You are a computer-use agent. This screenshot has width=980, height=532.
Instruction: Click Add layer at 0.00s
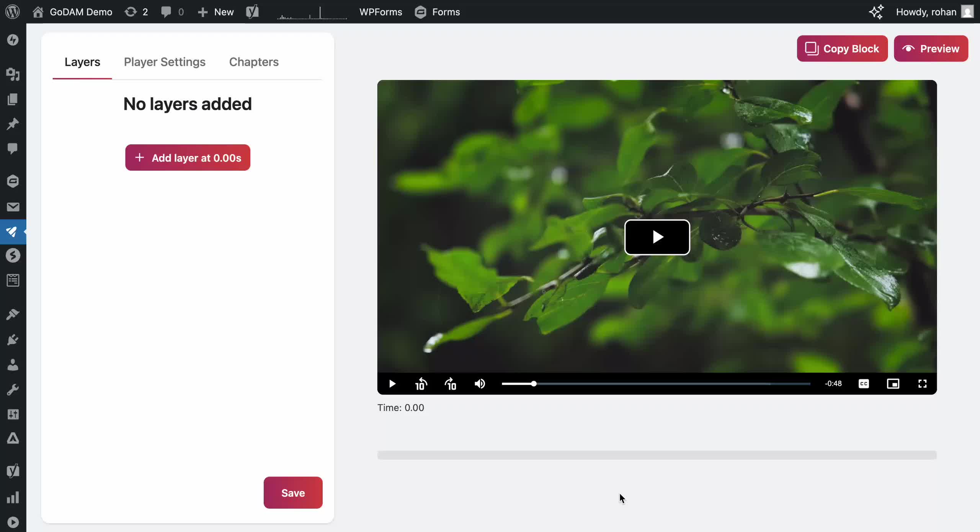click(188, 157)
